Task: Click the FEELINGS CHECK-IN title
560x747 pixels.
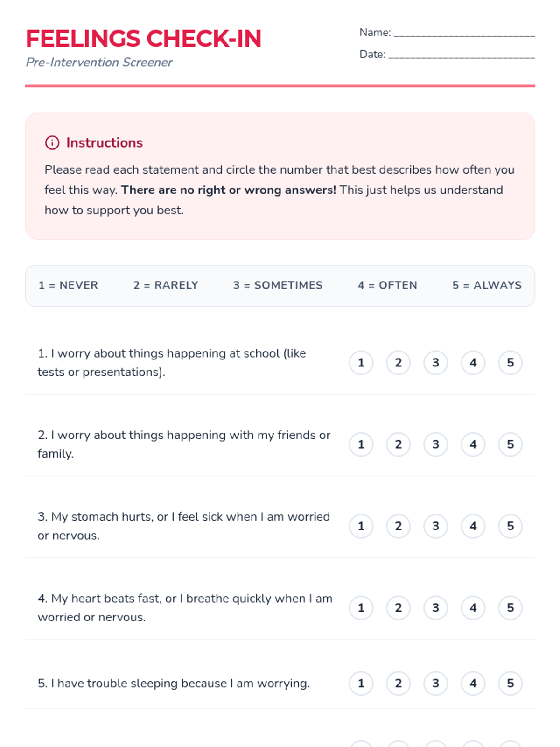Action: click(143, 39)
